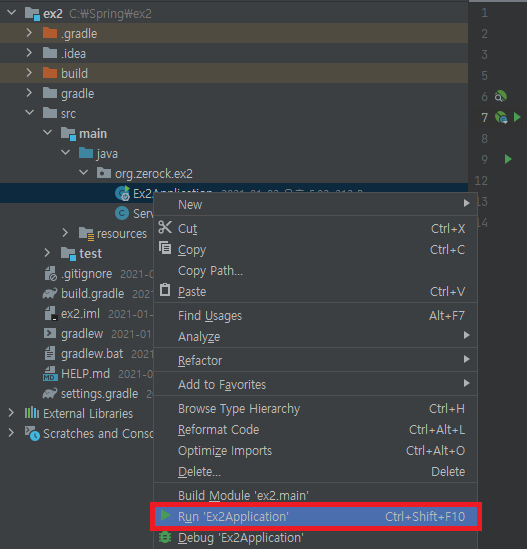Screen dimensions: 527x549
Task: Click the External Libraries icon
Action: pyautogui.click(x=32, y=413)
